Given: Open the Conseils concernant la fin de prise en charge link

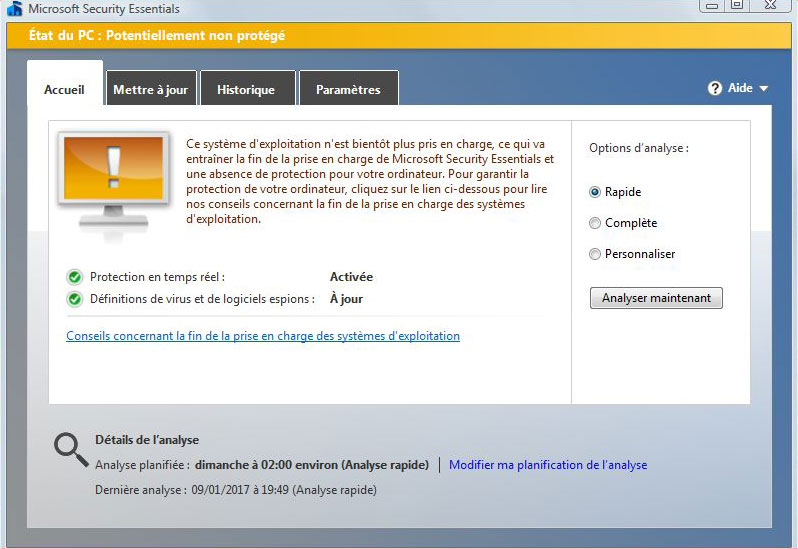Looking at the screenshot, I should (263, 336).
